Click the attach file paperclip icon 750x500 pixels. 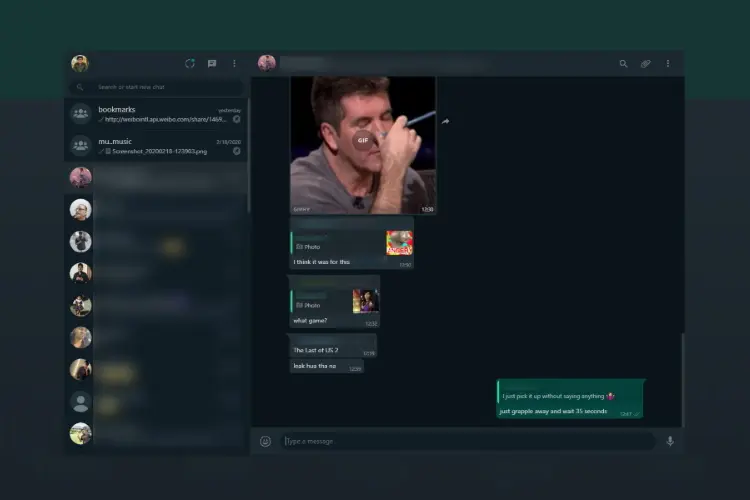tap(646, 63)
